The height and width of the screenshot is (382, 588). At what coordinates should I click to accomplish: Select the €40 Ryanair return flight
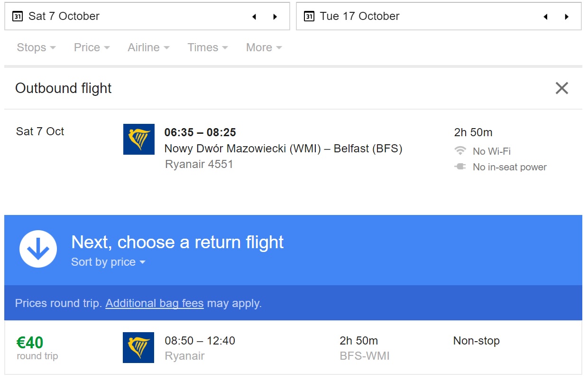pyautogui.click(x=293, y=348)
